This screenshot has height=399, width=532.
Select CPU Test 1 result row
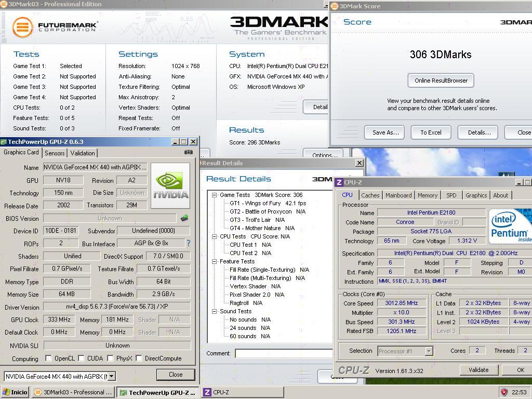coord(250,245)
